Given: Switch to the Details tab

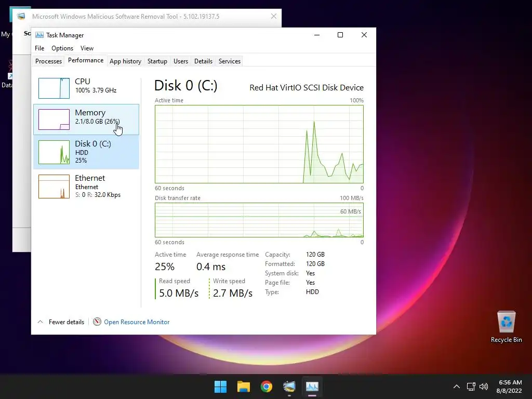Looking at the screenshot, I should pyautogui.click(x=203, y=61).
